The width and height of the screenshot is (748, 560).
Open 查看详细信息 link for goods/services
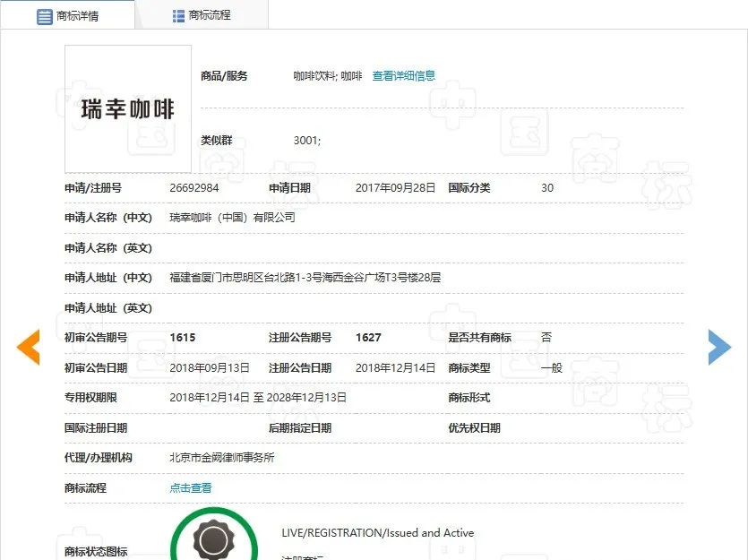(404, 76)
